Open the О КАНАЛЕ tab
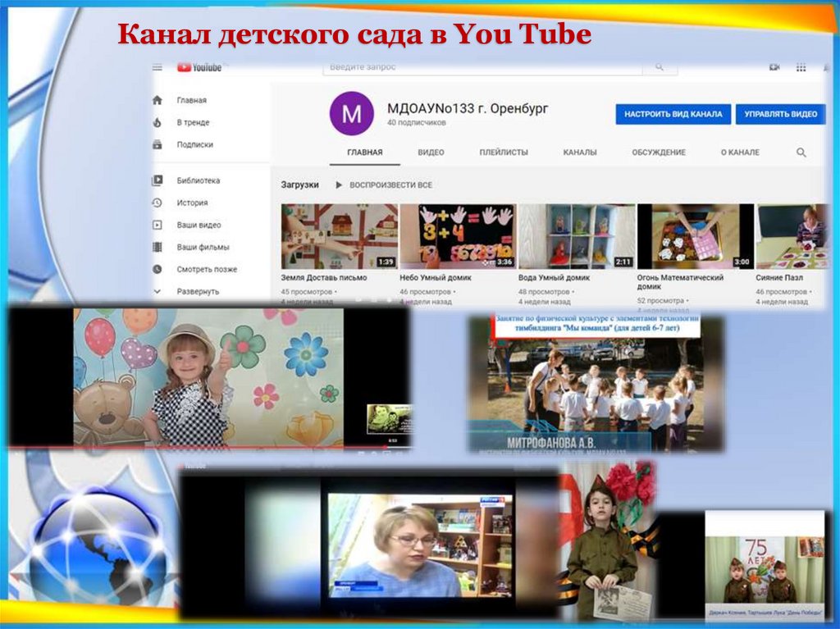This screenshot has height=629, width=840. click(740, 153)
